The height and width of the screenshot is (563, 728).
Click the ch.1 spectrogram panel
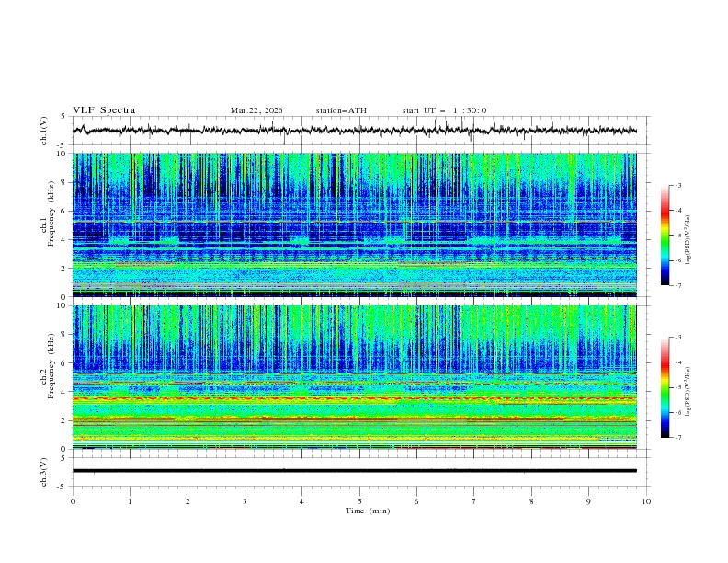click(354, 224)
